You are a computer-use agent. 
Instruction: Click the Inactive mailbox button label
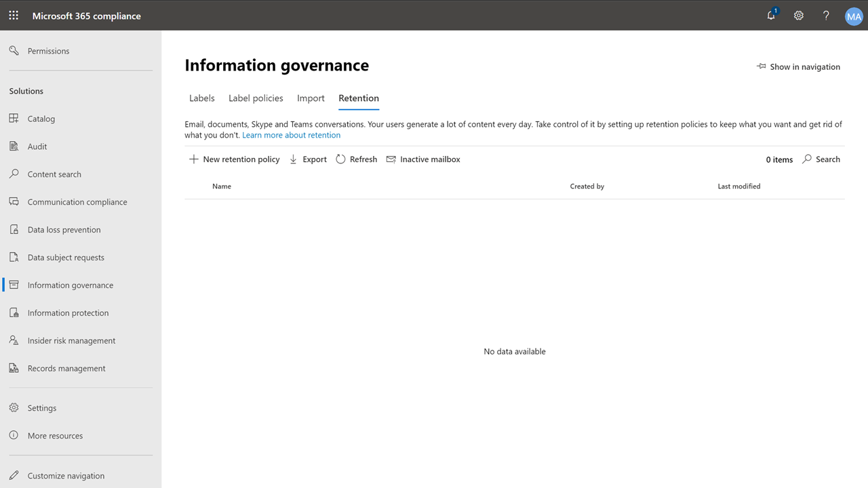pyautogui.click(x=430, y=159)
